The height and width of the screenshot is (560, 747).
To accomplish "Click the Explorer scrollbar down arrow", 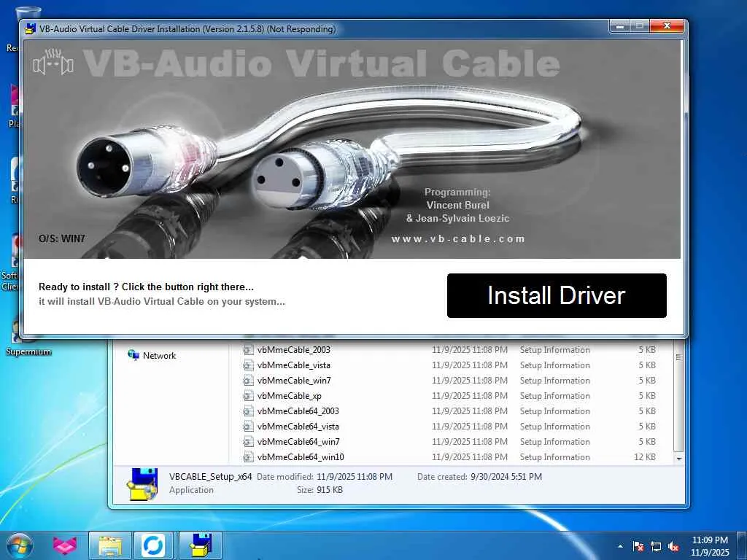I will tap(679, 458).
